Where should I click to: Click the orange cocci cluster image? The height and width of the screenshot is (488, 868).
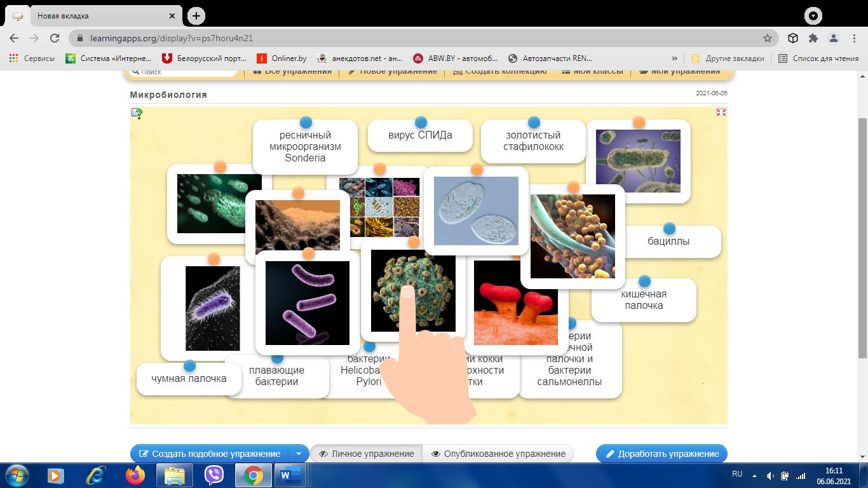(x=573, y=236)
